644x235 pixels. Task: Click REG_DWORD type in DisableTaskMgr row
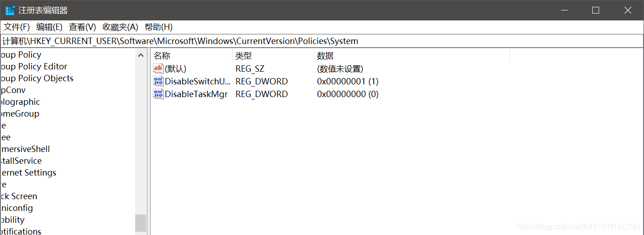(262, 94)
